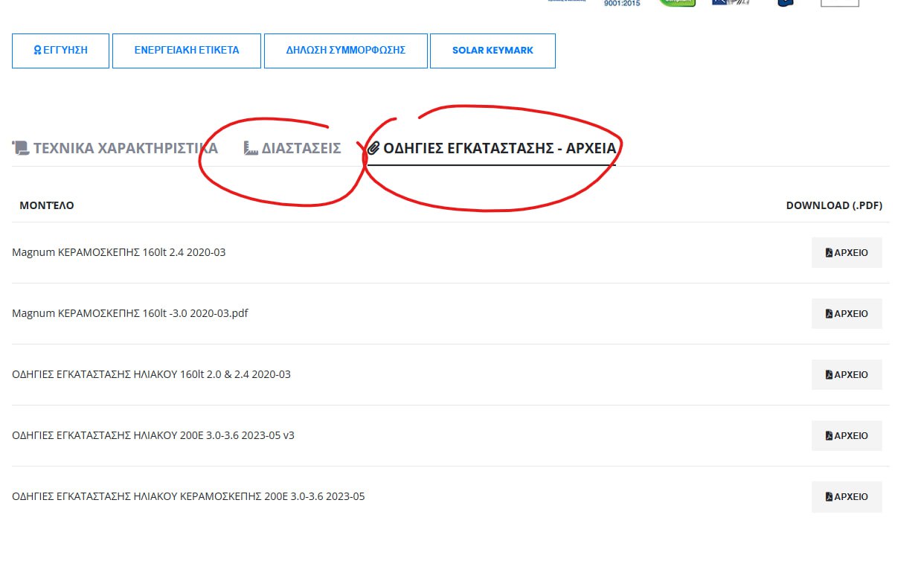Click PDF icon for Magnum 160lt 2.4 file
The width and height of the screenshot is (924, 564).
[x=829, y=253]
